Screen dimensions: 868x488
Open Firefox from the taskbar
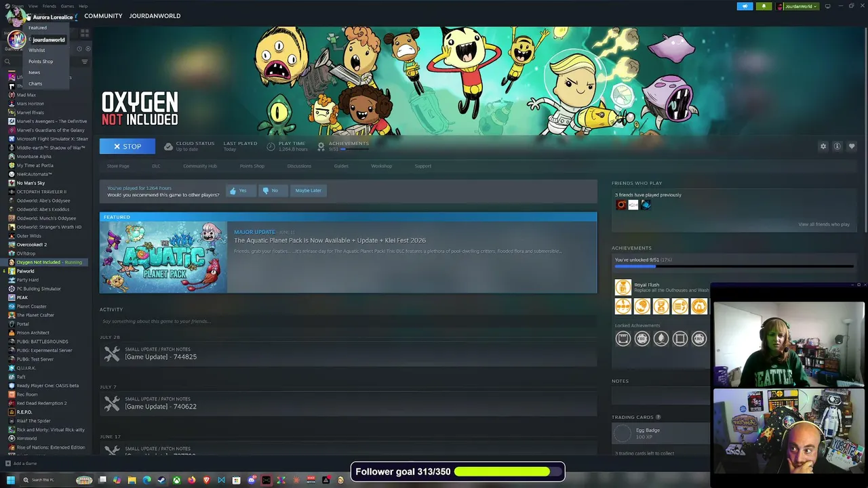[191, 480]
